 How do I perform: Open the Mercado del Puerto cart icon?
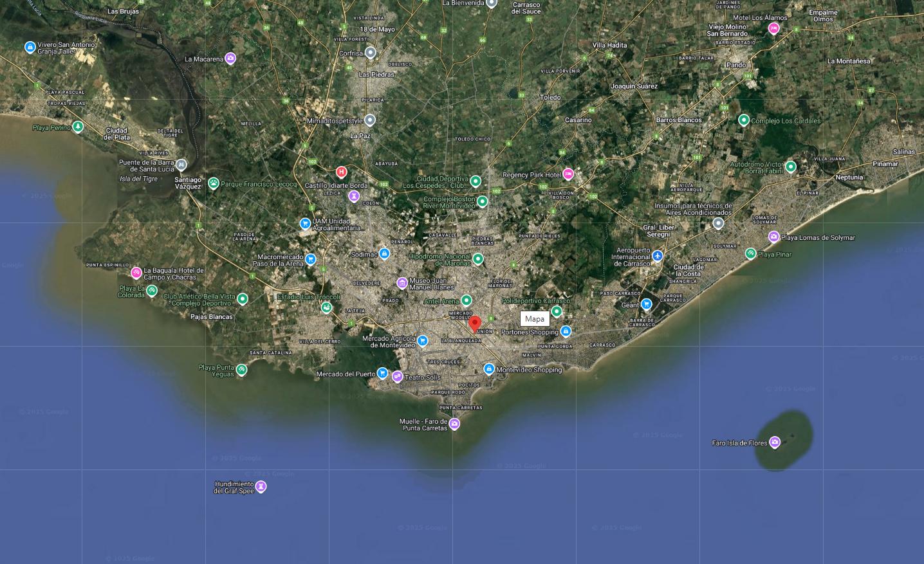point(382,373)
